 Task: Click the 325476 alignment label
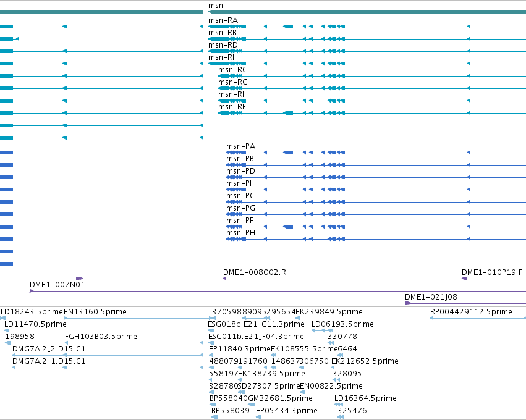tap(352, 411)
